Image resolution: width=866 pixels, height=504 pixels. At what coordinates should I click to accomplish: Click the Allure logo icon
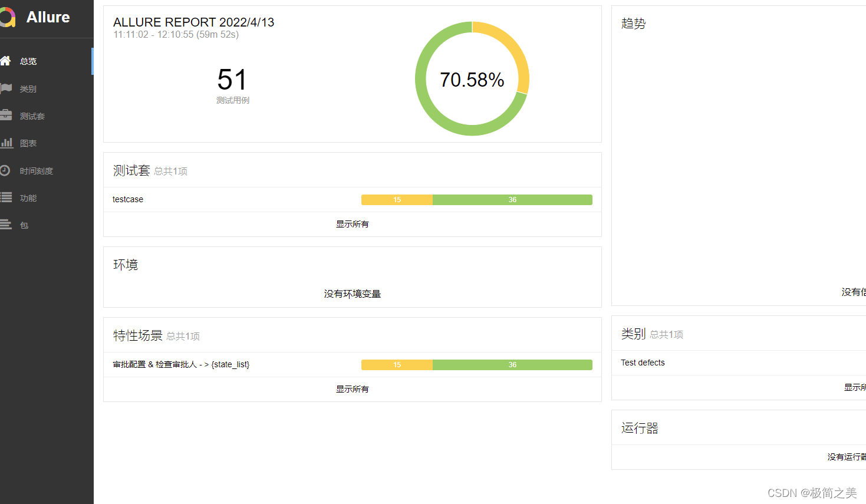[x=7, y=18]
